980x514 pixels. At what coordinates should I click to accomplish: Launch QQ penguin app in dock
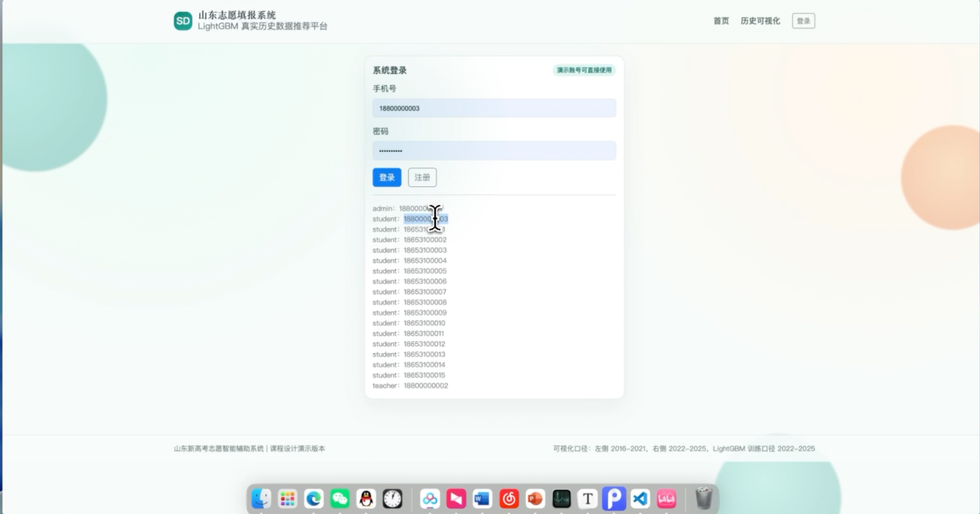tap(366, 499)
